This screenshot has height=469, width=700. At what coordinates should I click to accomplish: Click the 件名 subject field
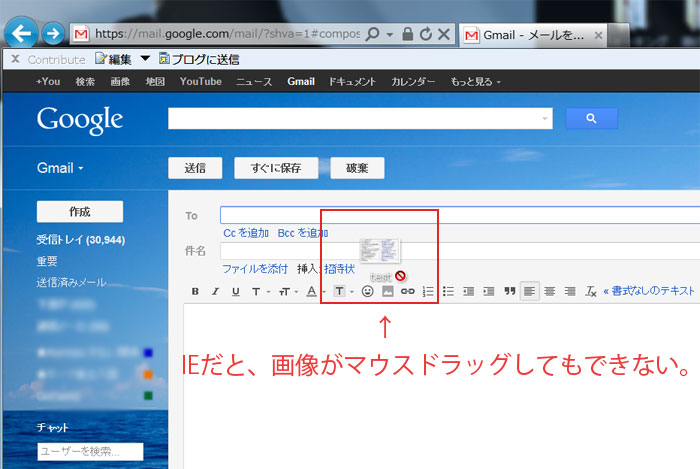(x=460, y=251)
